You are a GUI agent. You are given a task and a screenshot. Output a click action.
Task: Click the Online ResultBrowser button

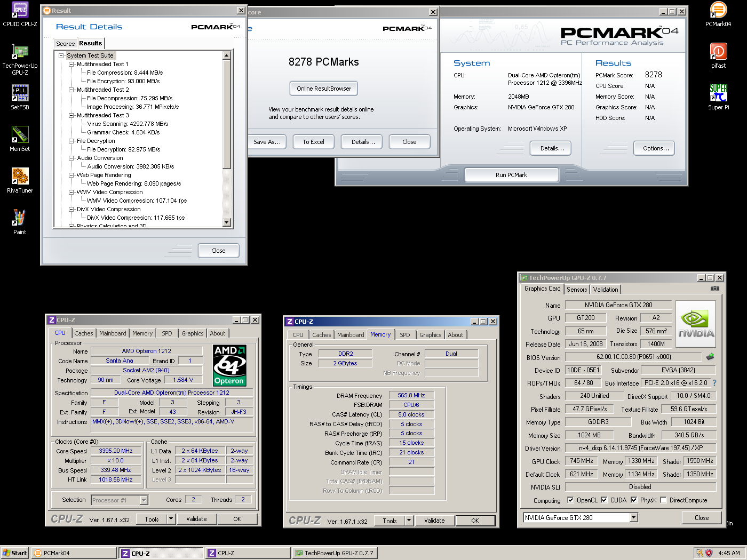coord(324,89)
